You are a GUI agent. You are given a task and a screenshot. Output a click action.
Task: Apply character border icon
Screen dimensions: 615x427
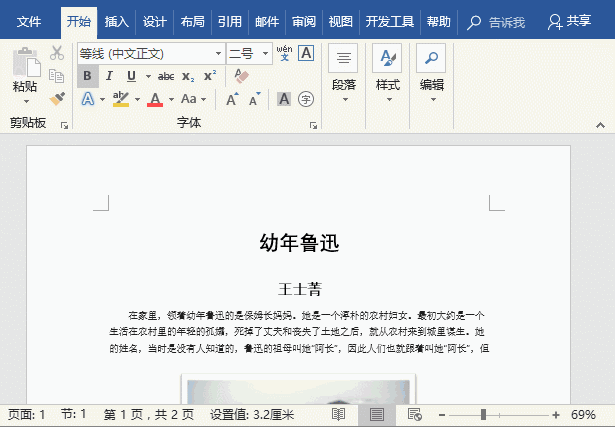pos(306,53)
